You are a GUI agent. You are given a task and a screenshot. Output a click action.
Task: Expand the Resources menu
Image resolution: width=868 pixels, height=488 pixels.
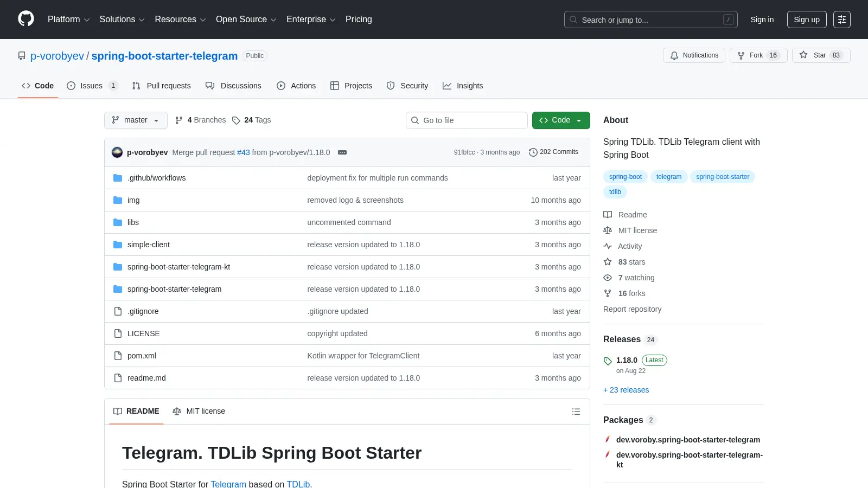[180, 20]
